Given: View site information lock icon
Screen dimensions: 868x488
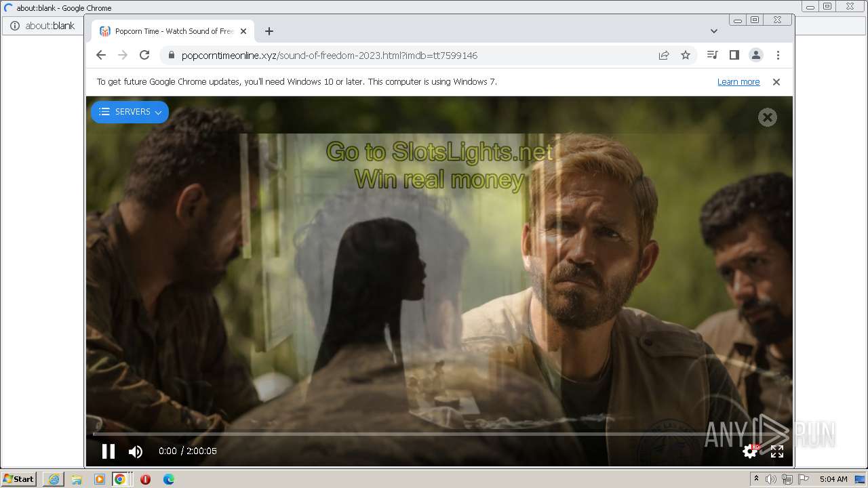Looking at the screenshot, I should [171, 56].
